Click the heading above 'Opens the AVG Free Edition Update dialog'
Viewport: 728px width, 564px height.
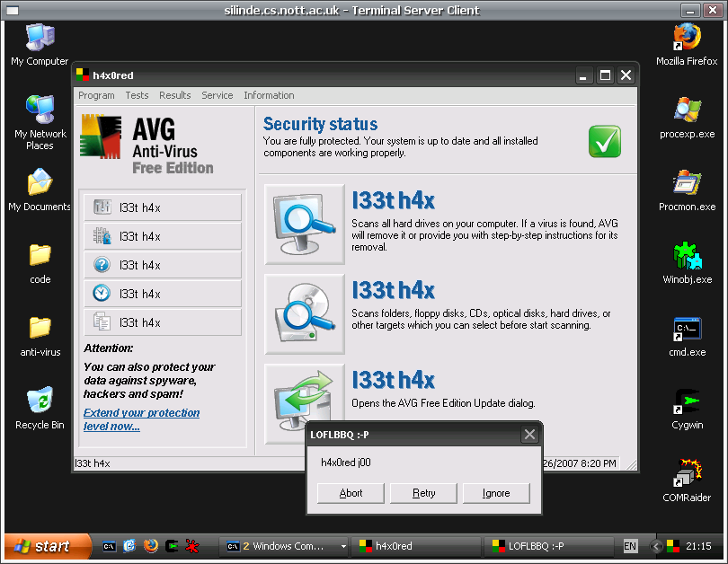point(394,380)
